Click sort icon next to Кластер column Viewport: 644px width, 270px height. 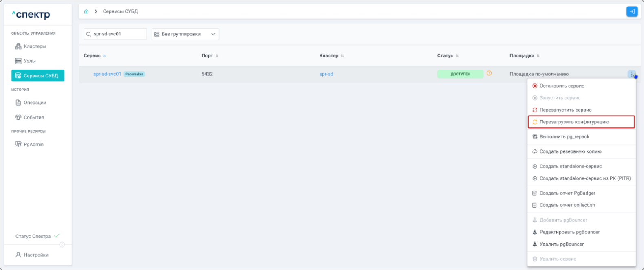pyautogui.click(x=342, y=56)
